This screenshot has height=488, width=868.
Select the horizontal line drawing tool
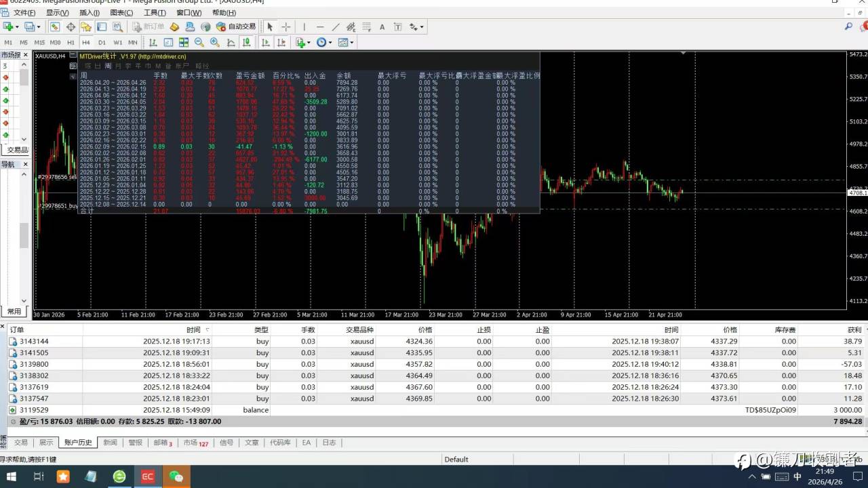click(320, 26)
